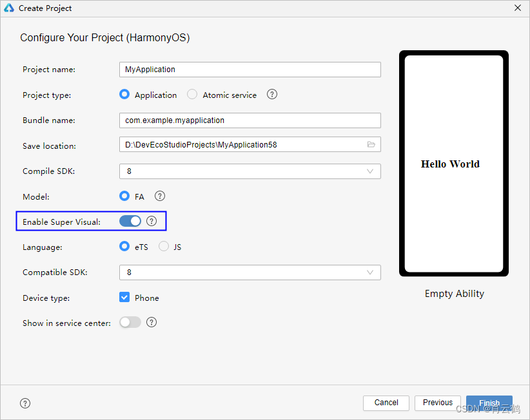Browse folder icon in Save location field
This screenshot has height=420, width=530.
point(371,144)
